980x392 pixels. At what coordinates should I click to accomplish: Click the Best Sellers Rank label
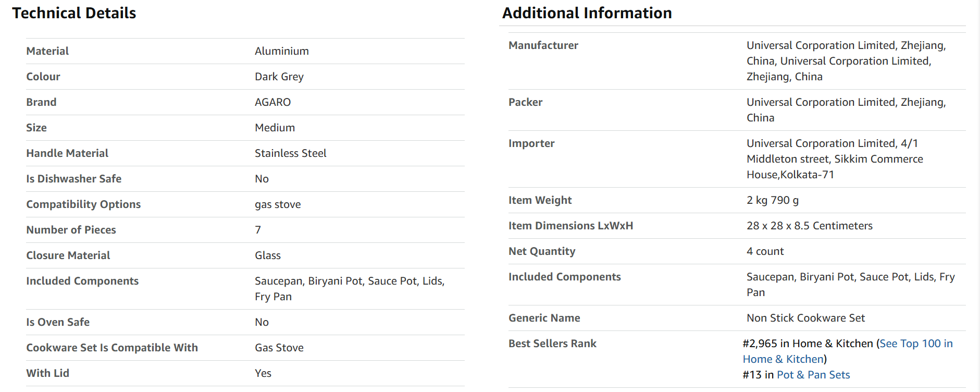click(552, 344)
